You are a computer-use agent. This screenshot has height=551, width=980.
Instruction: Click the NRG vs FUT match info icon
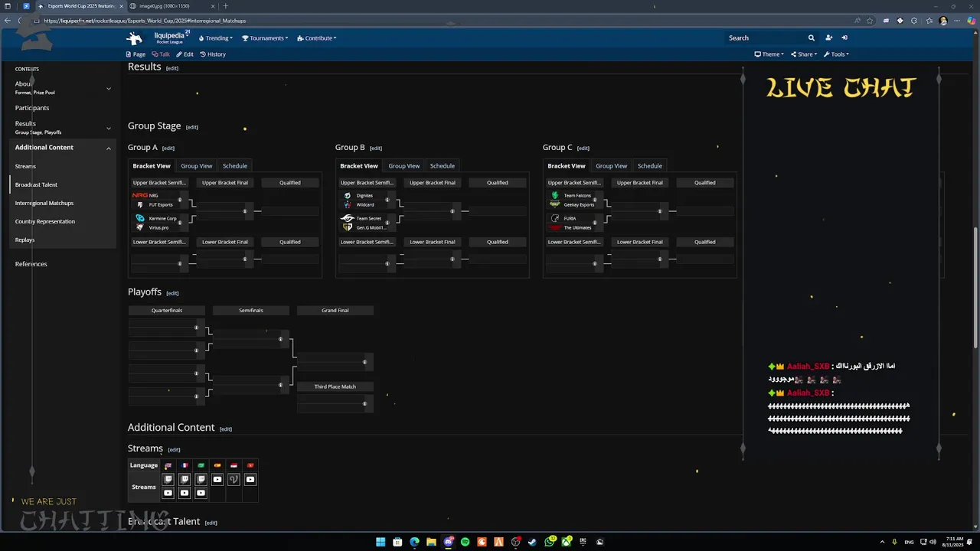[x=180, y=200]
